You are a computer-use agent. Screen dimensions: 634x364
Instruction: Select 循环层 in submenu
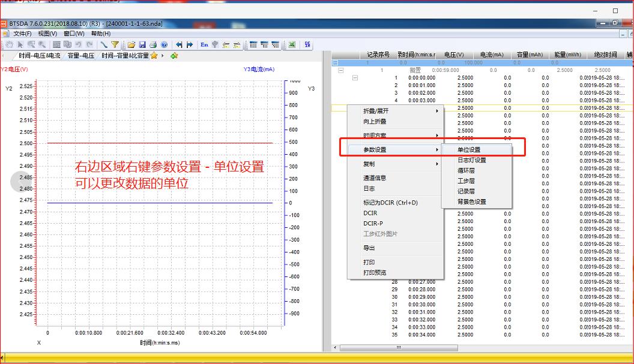477,170
